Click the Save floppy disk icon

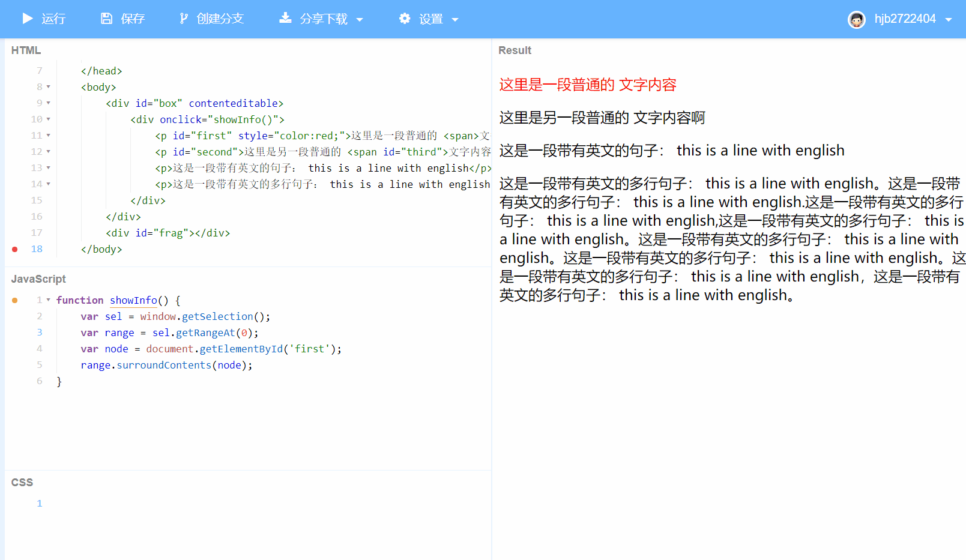tap(106, 19)
